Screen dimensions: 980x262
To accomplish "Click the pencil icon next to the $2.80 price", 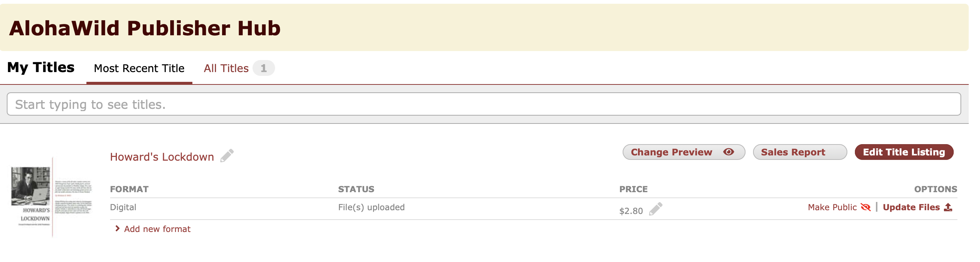I will (x=655, y=209).
